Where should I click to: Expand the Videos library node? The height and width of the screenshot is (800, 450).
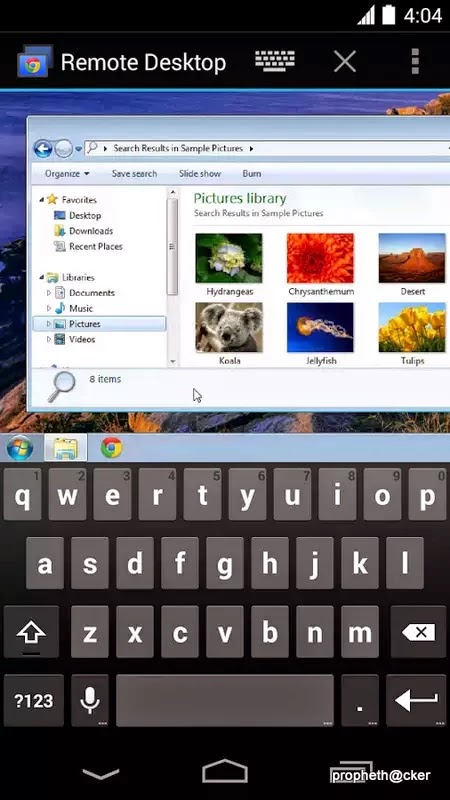[49, 339]
